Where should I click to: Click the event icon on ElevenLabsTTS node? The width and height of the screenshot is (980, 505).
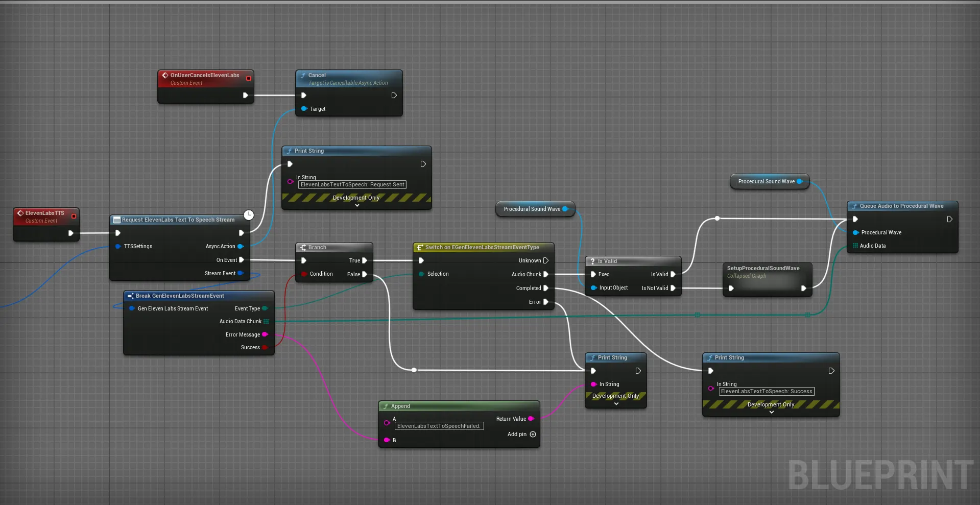tap(20, 213)
